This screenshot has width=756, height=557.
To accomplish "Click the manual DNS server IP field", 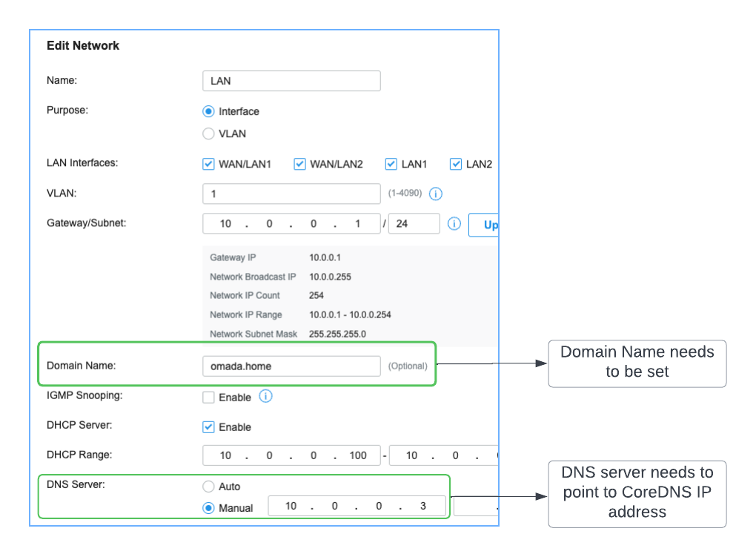I will click(x=357, y=506).
